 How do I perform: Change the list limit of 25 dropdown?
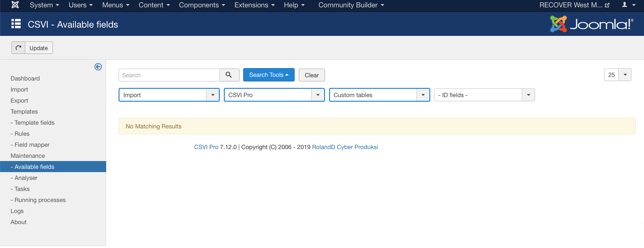pyautogui.click(x=617, y=75)
